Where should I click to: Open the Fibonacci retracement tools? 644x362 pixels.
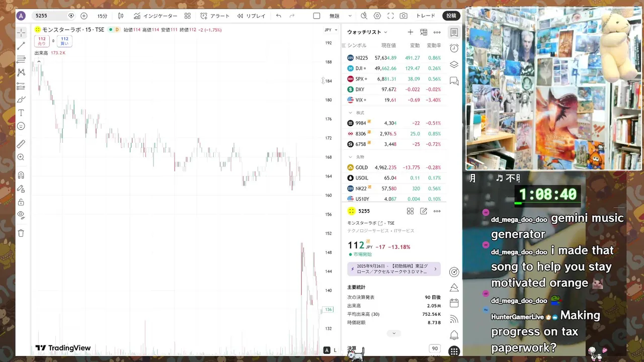pos(21,59)
